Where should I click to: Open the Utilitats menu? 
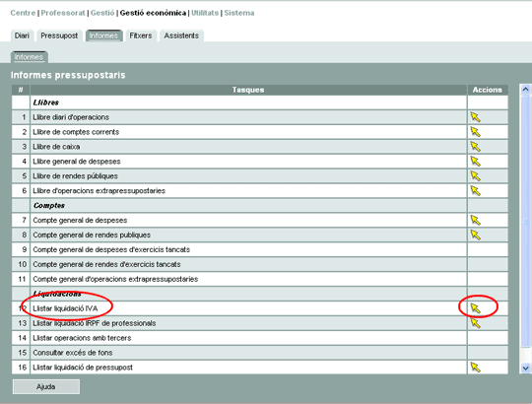[205, 13]
